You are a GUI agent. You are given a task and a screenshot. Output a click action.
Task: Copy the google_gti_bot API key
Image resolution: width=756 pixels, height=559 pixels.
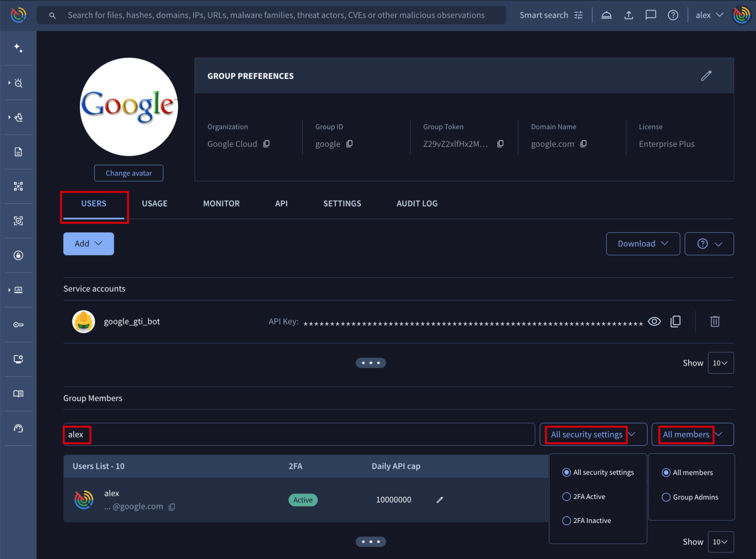pos(675,321)
